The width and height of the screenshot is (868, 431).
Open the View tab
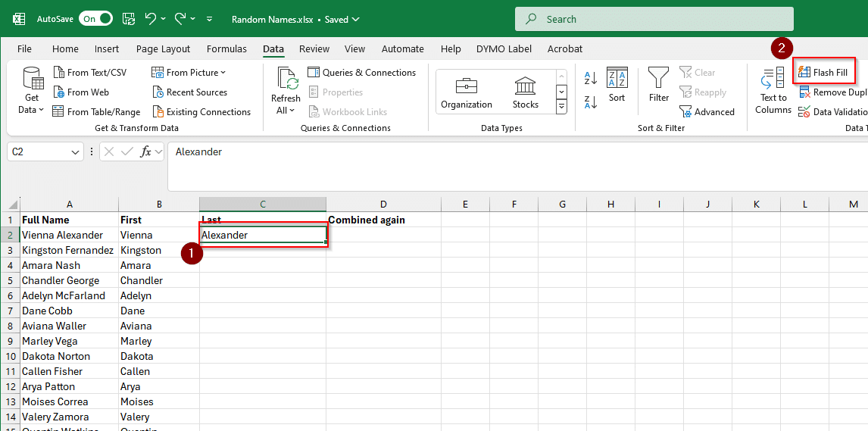coord(354,48)
